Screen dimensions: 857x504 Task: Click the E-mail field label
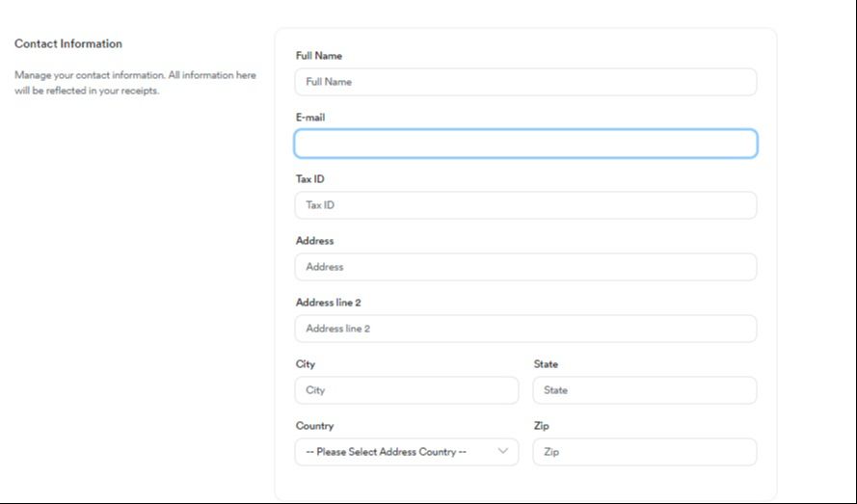(311, 118)
